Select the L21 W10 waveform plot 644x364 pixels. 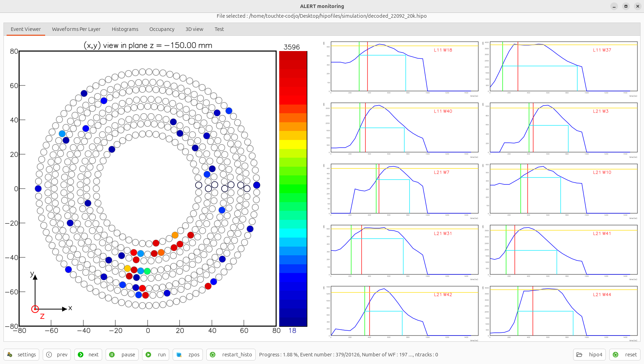click(x=564, y=189)
